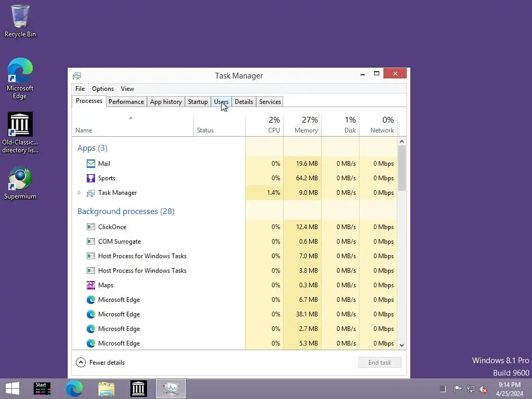Sort by the CPU column header
Viewport: 532px width, 399px height.
click(x=264, y=126)
